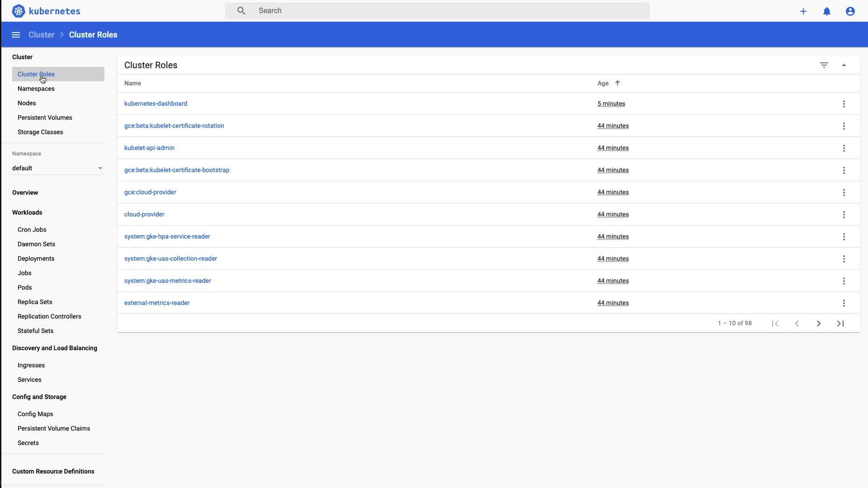Sort table by Name column header
This screenshot has width=868, height=488.
pos(132,83)
